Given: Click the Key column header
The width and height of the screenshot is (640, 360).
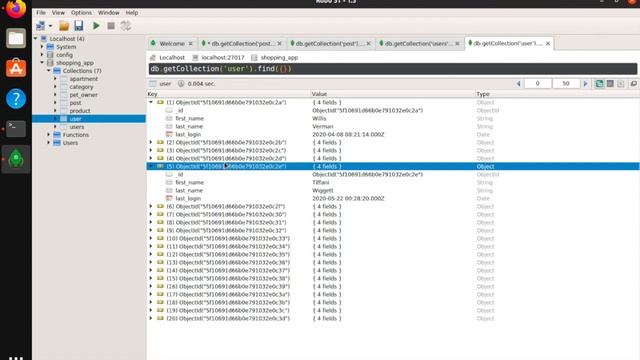Looking at the screenshot, I should point(152,94).
